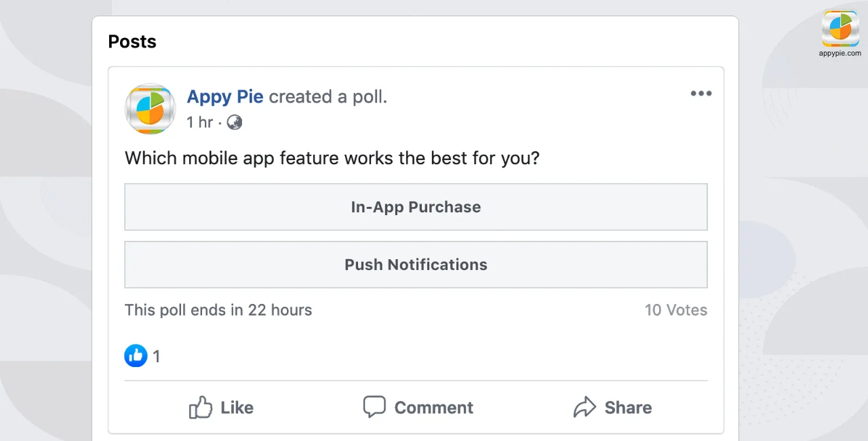The image size is (868, 441).
Task: Vote for the In-App Purchase option
Action: pos(416,207)
